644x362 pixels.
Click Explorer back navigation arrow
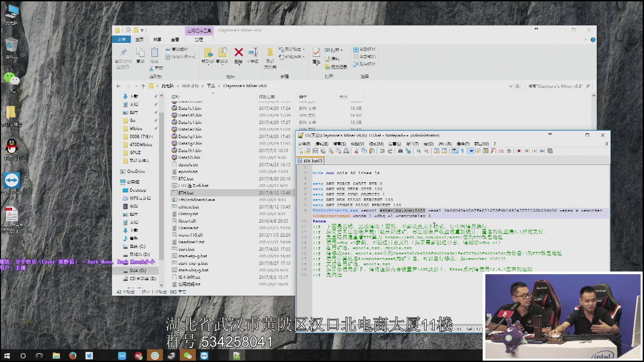pyautogui.click(x=118, y=86)
